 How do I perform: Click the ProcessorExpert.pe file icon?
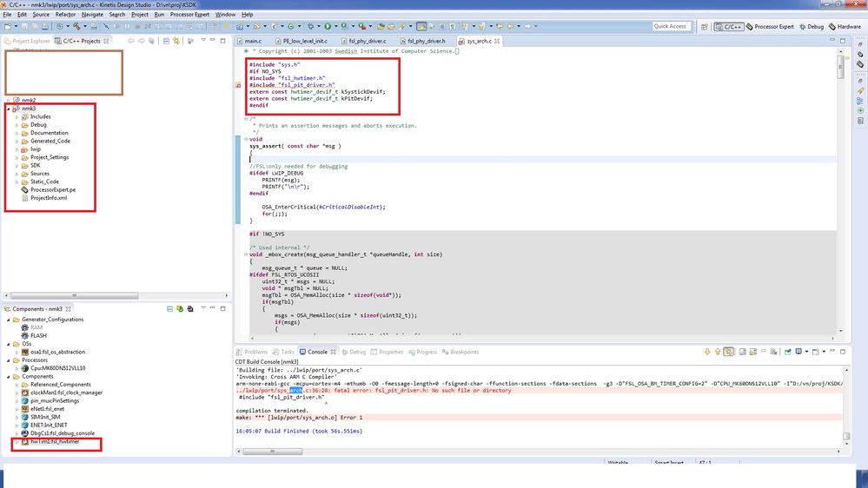coord(25,190)
